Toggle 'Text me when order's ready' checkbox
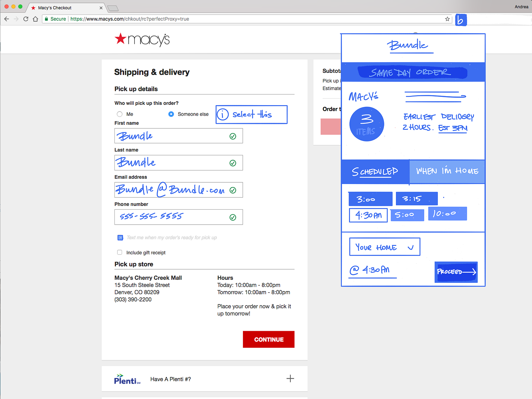 [x=120, y=238]
